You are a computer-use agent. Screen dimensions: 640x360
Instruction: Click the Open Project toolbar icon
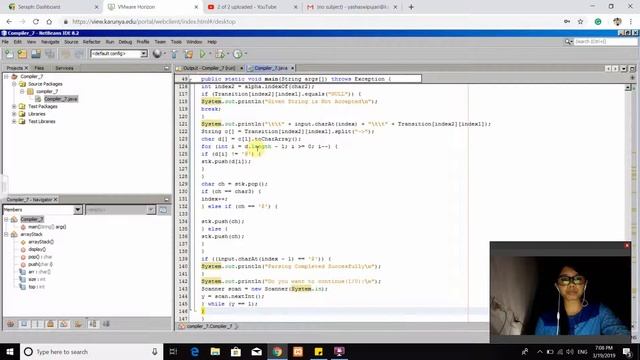click(x=36, y=53)
